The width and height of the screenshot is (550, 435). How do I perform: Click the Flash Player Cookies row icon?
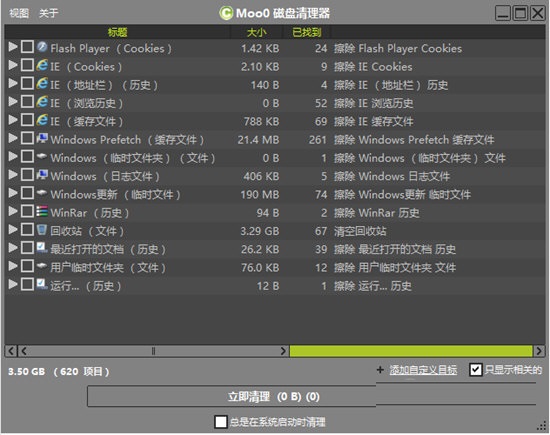[x=42, y=47]
